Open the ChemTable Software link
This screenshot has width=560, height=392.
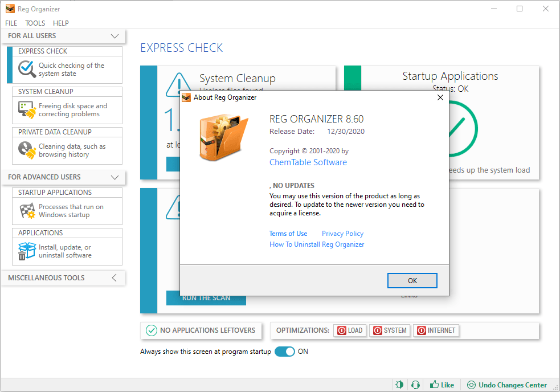point(308,162)
